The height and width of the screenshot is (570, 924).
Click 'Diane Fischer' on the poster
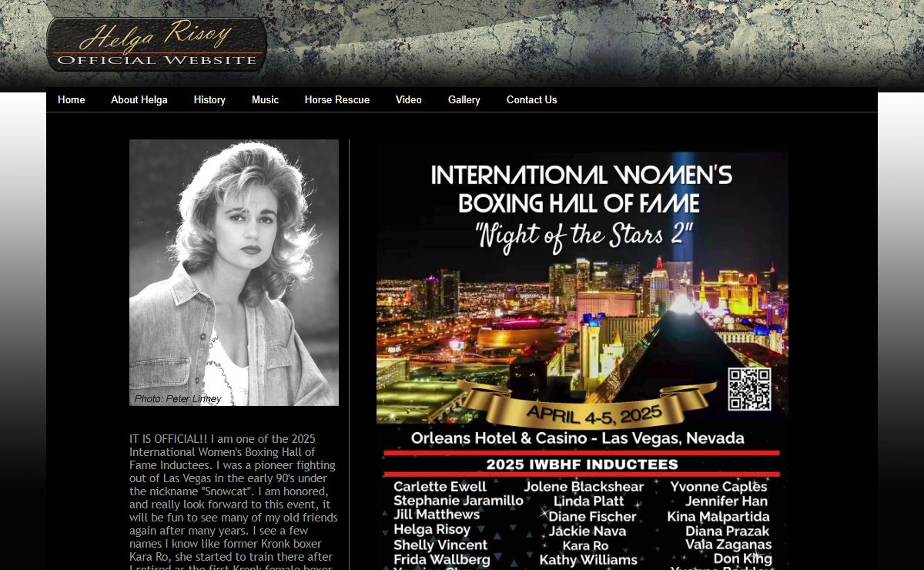point(592,516)
